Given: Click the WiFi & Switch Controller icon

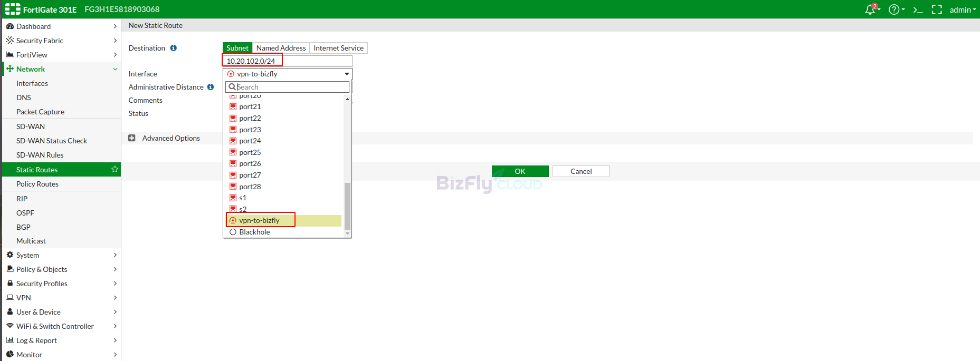Looking at the screenshot, I should pos(9,326).
